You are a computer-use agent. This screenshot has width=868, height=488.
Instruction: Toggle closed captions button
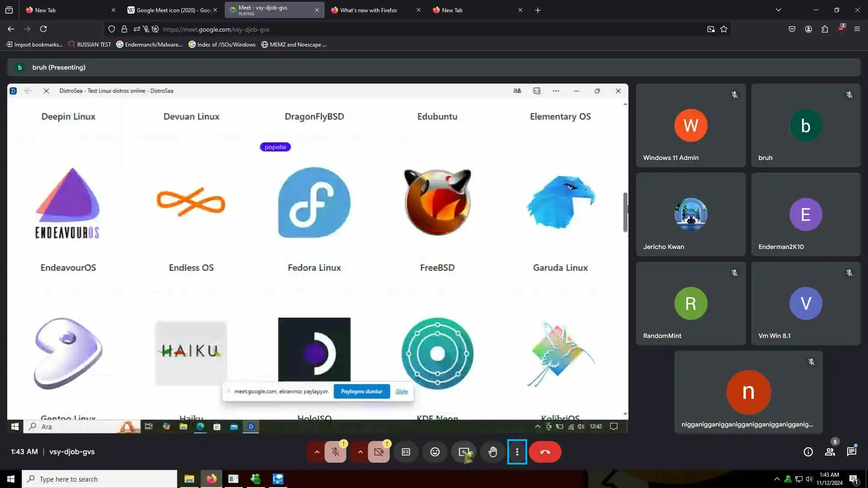tap(406, 452)
